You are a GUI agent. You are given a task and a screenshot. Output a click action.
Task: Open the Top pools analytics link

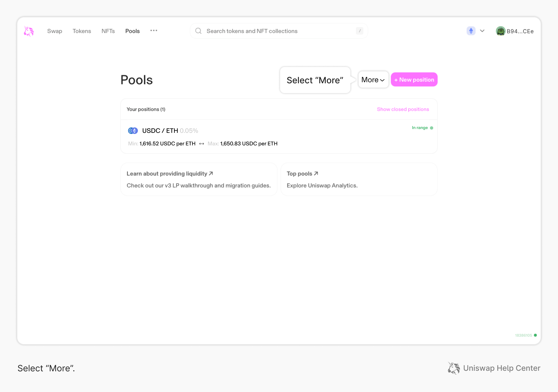coord(302,174)
